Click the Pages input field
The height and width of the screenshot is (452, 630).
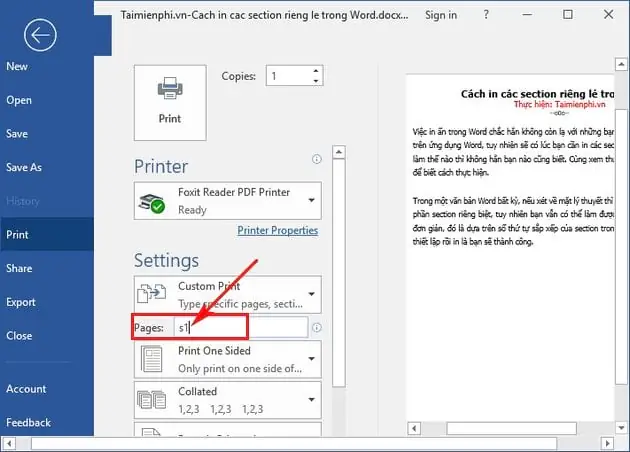(x=241, y=327)
